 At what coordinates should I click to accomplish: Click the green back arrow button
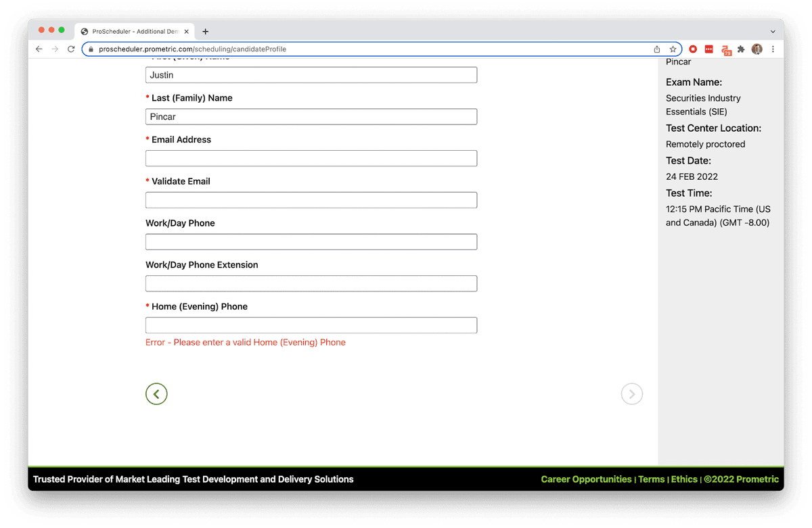coord(156,394)
